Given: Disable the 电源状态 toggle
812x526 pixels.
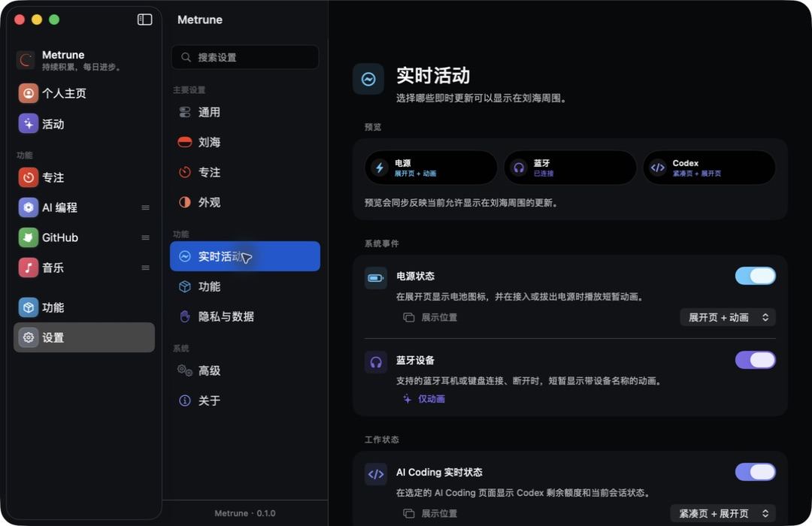Looking at the screenshot, I should pos(755,276).
